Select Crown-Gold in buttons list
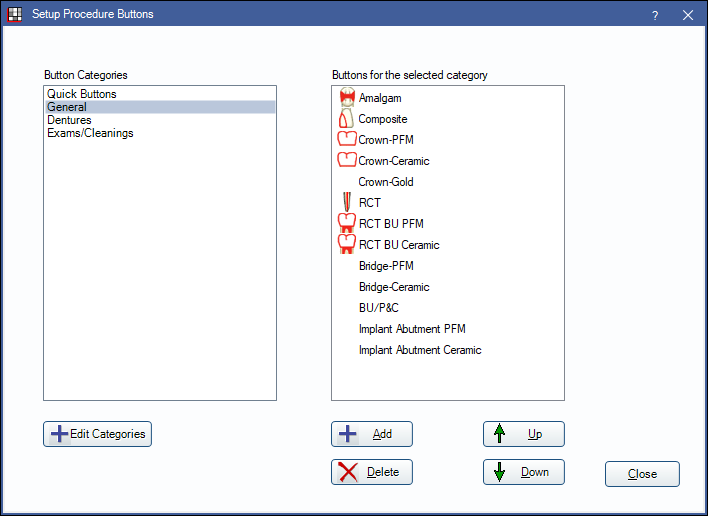The height and width of the screenshot is (516, 708). coord(386,182)
